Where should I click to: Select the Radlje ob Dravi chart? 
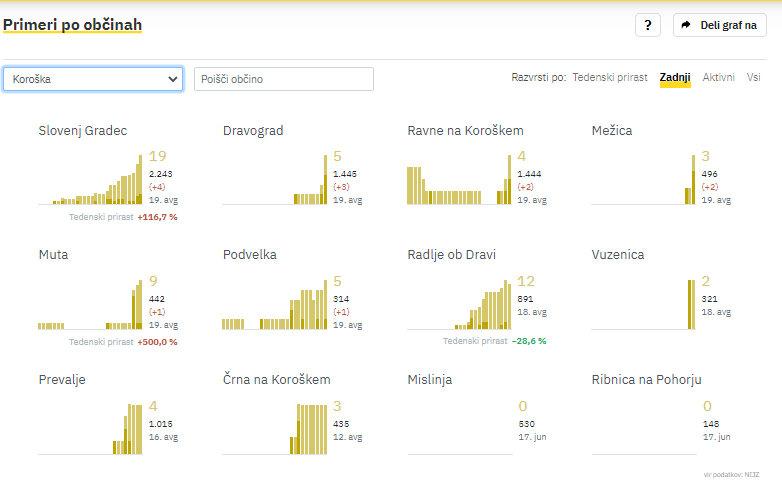click(x=459, y=304)
